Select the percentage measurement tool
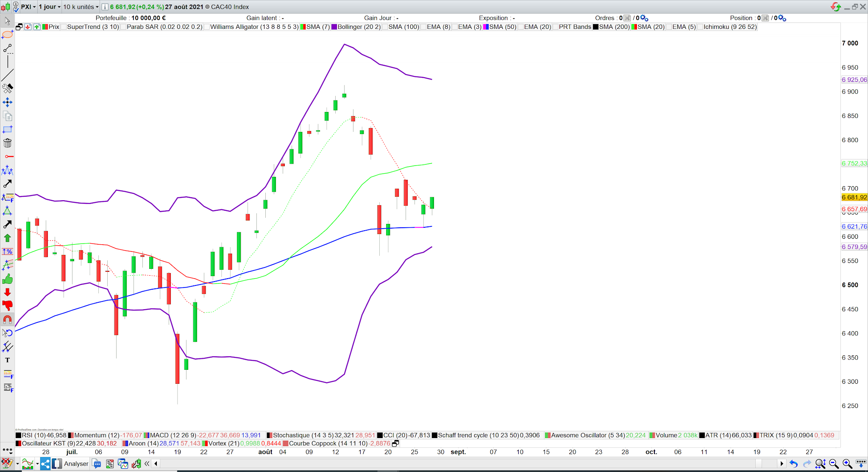 pyautogui.click(x=7, y=251)
